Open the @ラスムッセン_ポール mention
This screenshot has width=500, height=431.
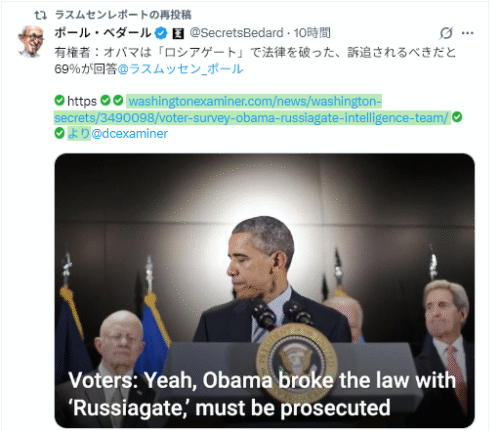(x=180, y=69)
